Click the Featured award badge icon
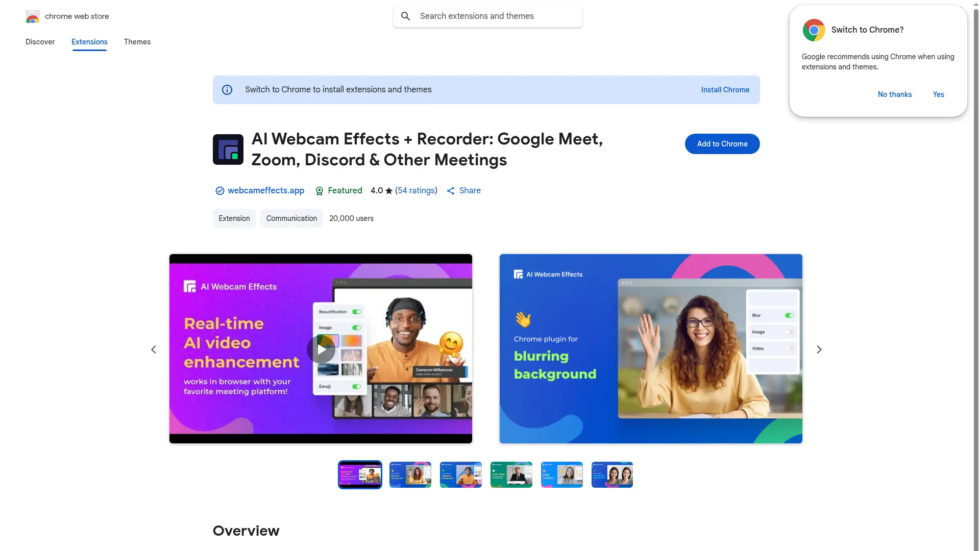This screenshot has height=551, width=980. (320, 191)
